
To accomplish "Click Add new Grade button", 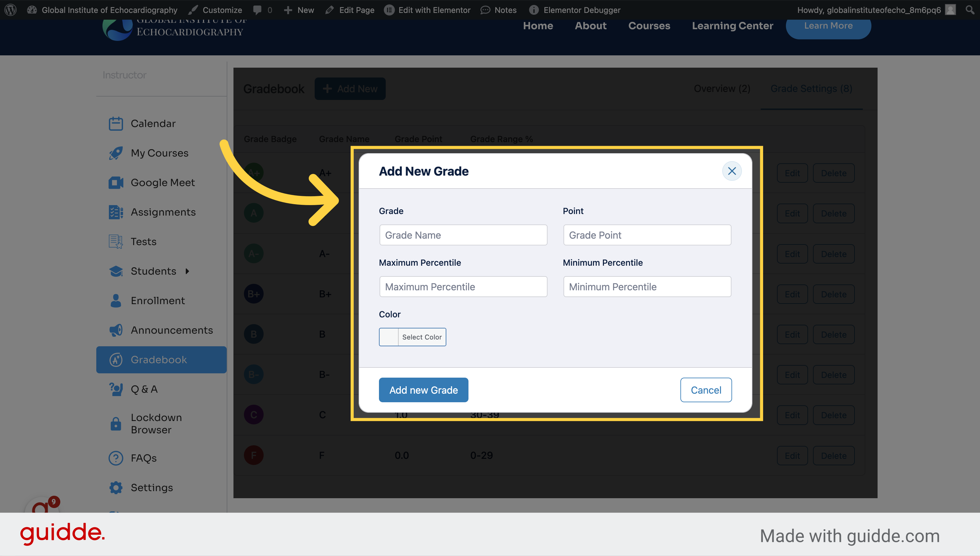I will [423, 390].
